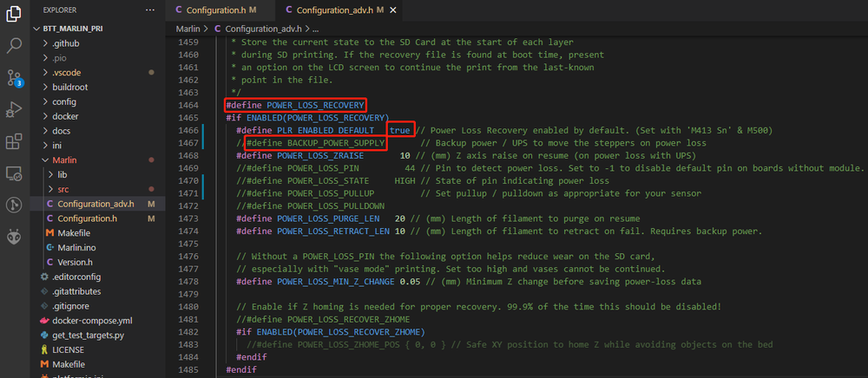Switch to the Configuration.h editor tab
Screen dimensions: 868x378
[x=217, y=10]
